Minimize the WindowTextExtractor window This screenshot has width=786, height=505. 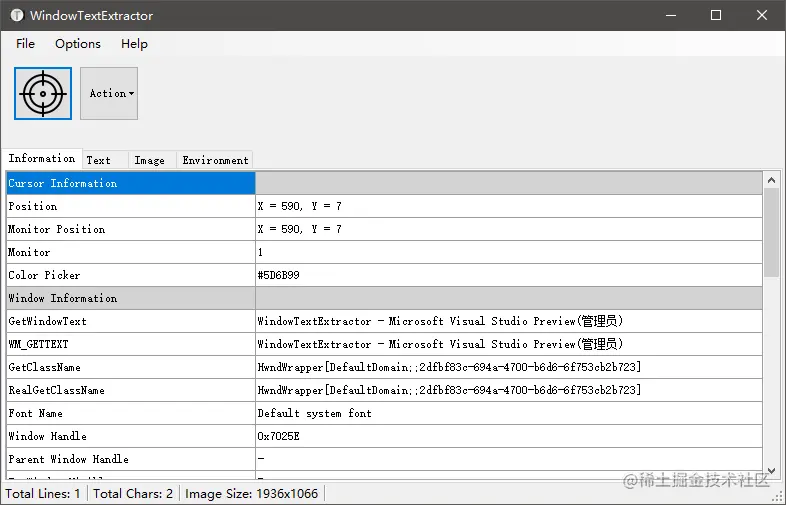point(671,16)
